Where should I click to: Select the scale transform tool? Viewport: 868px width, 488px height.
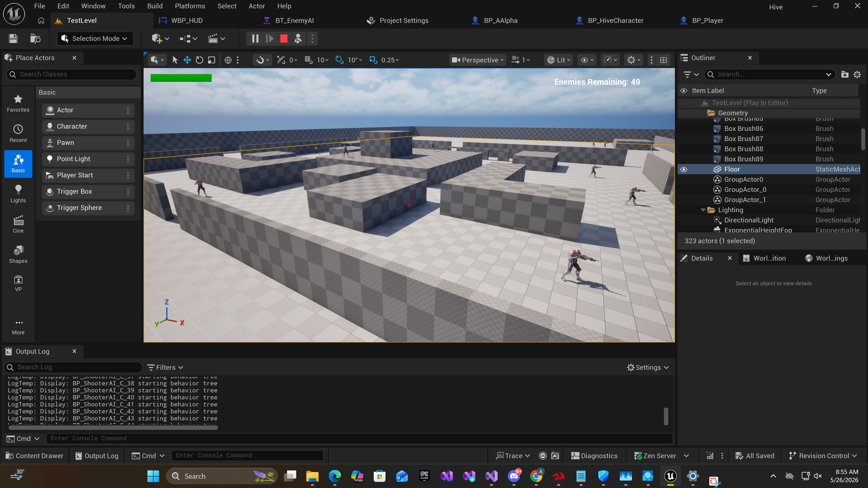pos(212,60)
